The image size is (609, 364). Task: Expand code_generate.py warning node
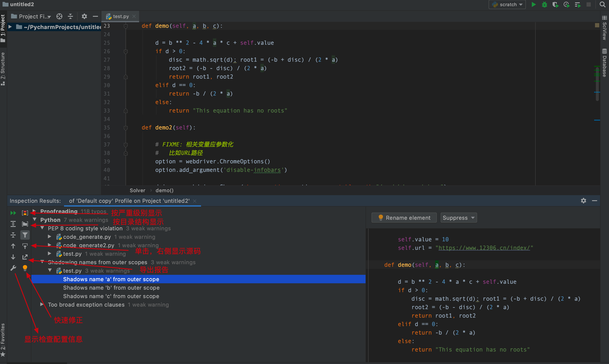pos(50,236)
